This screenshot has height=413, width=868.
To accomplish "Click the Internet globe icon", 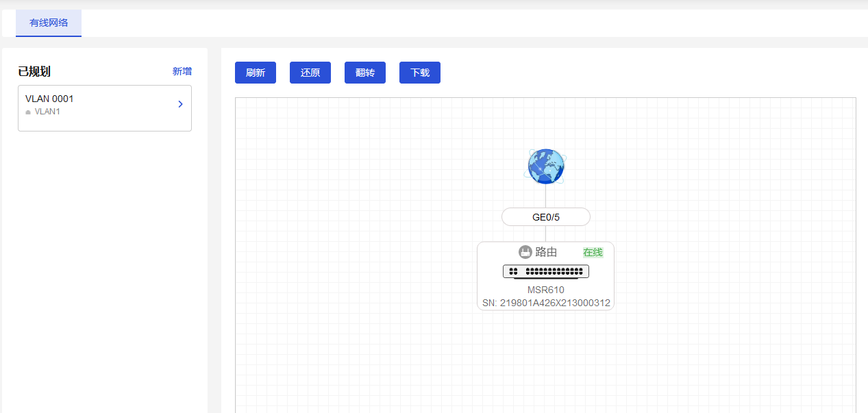I will [545, 166].
